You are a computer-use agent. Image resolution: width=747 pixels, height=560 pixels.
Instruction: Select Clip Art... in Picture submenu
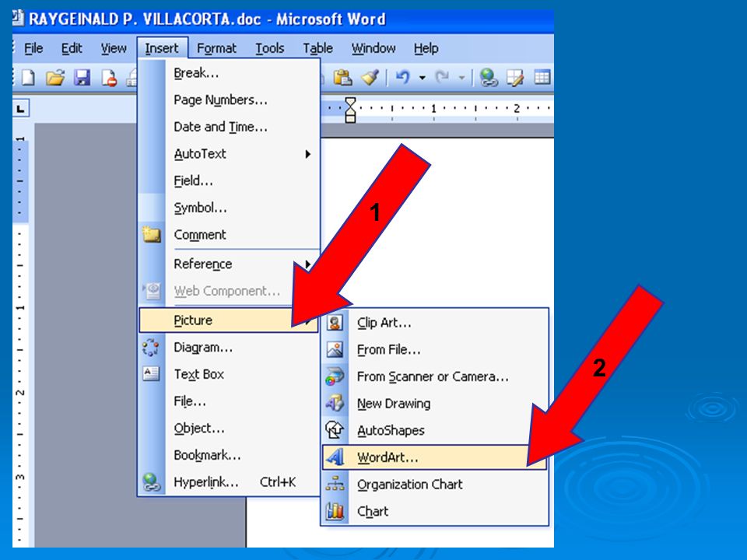click(x=434, y=322)
